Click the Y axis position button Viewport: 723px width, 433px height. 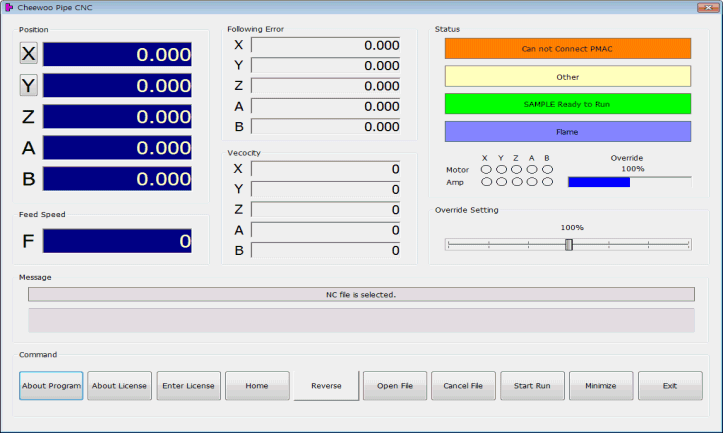point(29,85)
